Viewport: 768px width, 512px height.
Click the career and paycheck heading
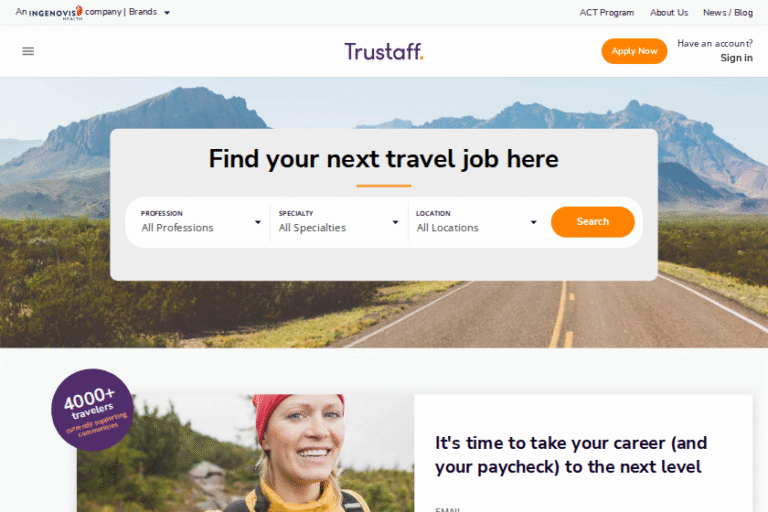[x=571, y=455]
